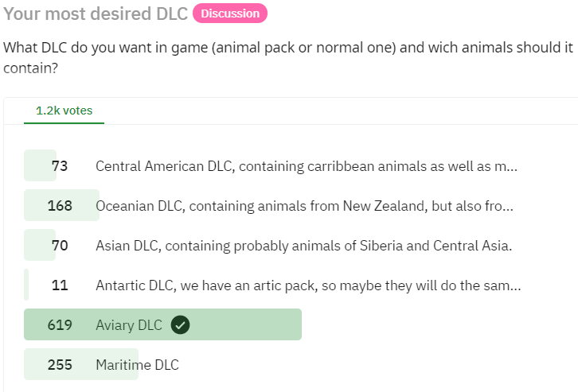Click the checkmark icon beside Aviary DLC

pyautogui.click(x=180, y=325)
